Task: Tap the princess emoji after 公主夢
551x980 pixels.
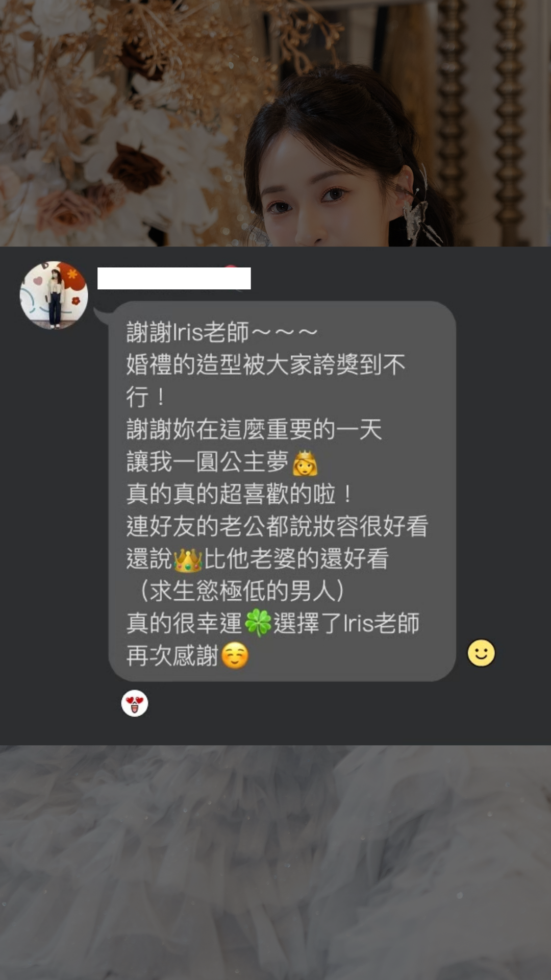Action: pos(305,462)
